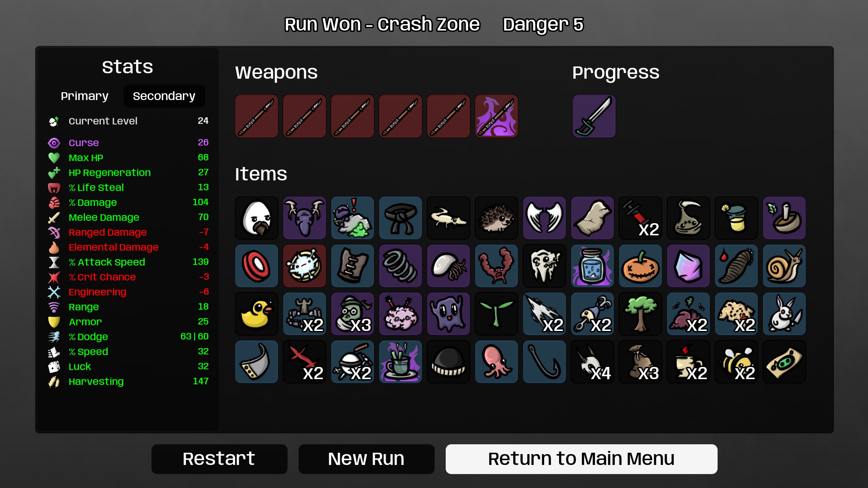Click the Restart button
Viewport: 868px width, 488px height.
click(219, 459)
